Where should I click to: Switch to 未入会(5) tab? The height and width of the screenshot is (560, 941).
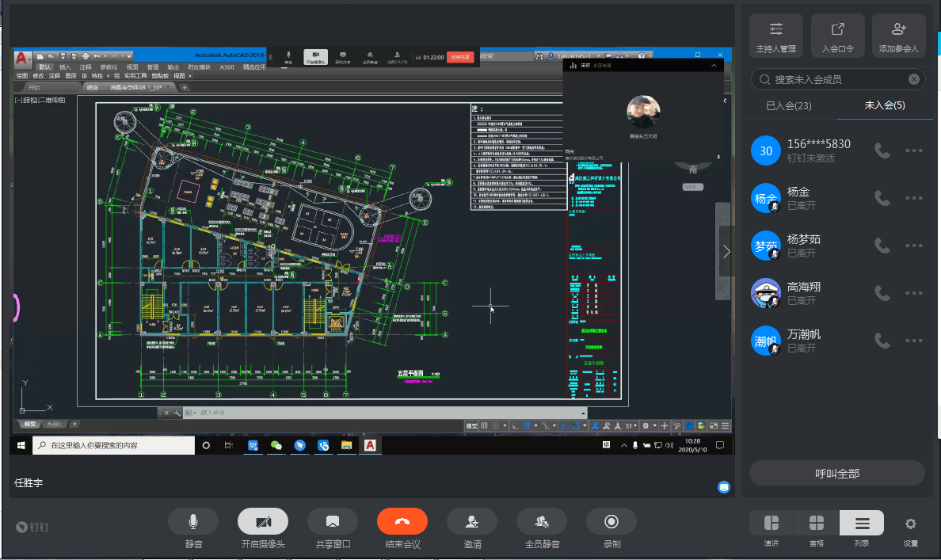(885, 105)
